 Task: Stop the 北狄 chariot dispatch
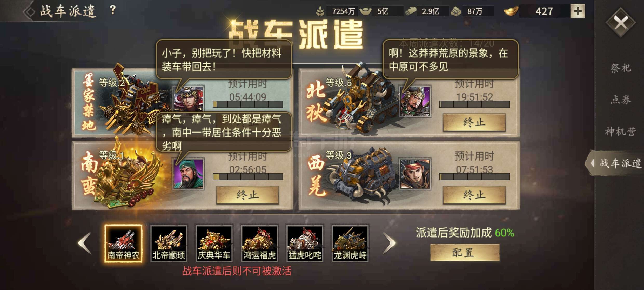[474, 122]
